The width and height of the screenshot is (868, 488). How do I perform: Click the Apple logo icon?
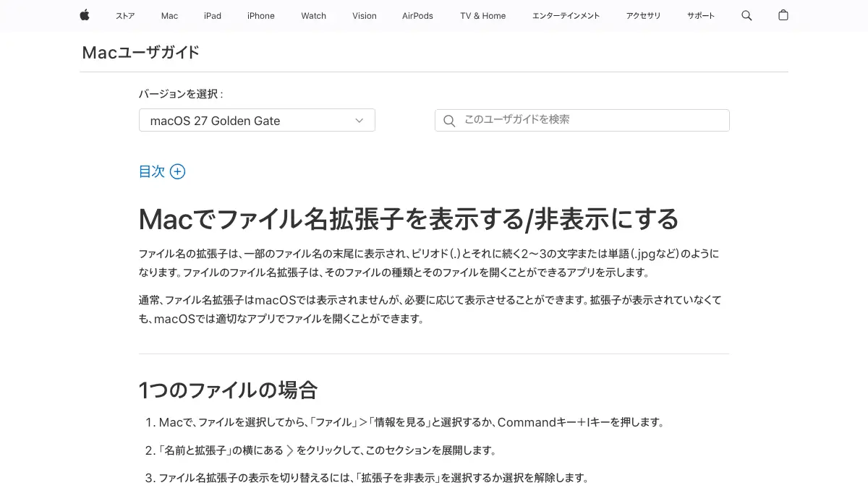85,15
